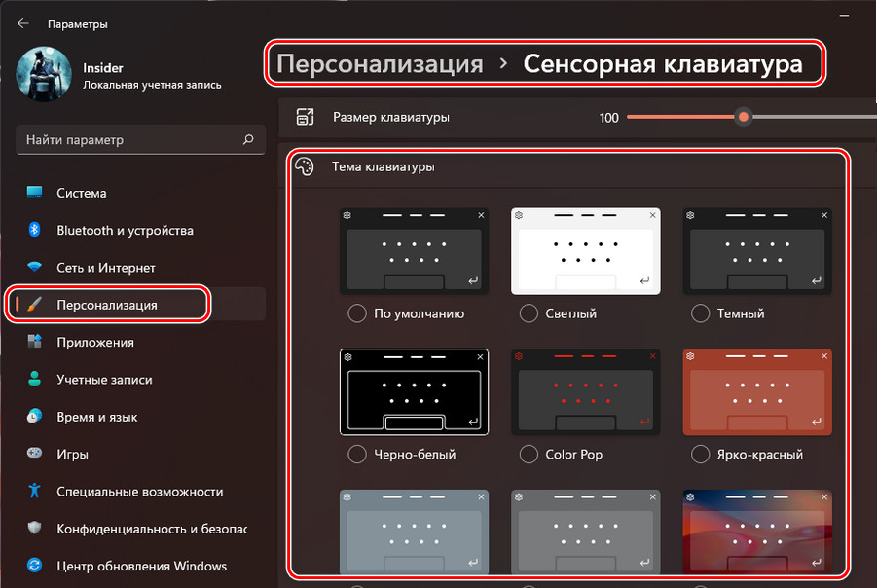Screen dimensions: 877x588
Task: Open System settings via the monitor icon
Action: (35, 193)
